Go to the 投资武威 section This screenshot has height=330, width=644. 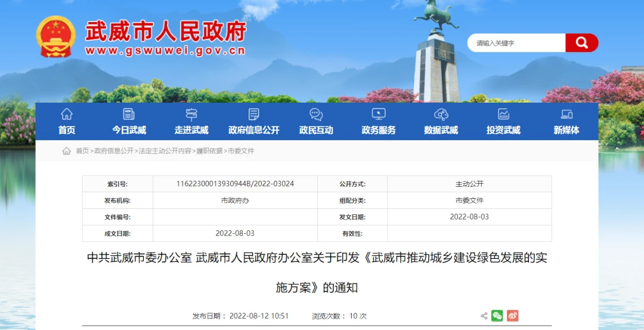[x=503, y=122]
